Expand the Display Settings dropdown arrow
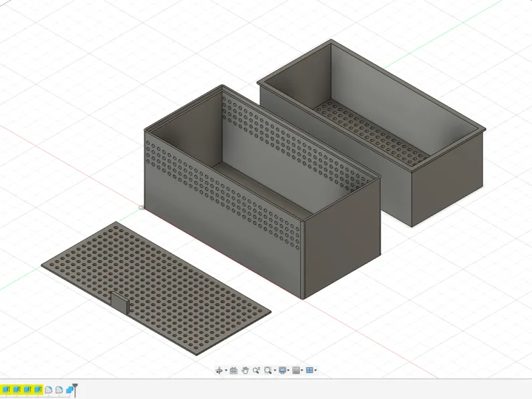Screen dimensions: 532x399 coord(289,370)
